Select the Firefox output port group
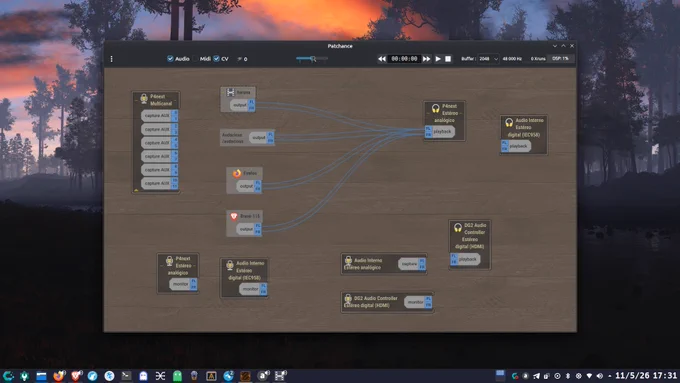The image size is (680, 383). tap(248, 186)
